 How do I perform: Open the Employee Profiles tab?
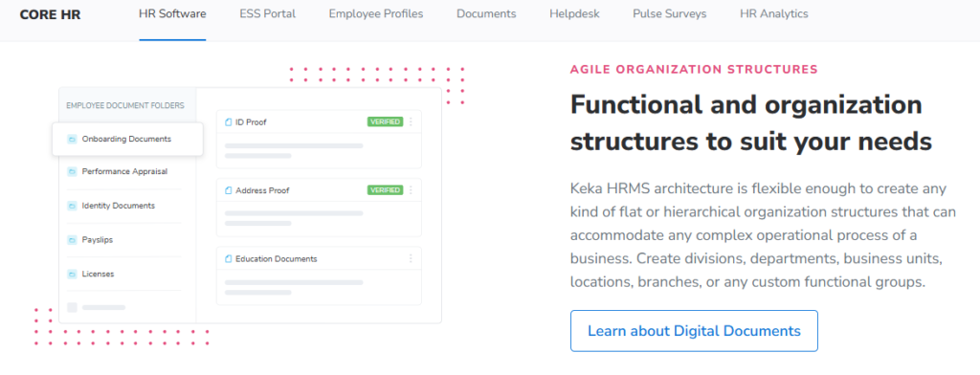(x=376, y=13)
